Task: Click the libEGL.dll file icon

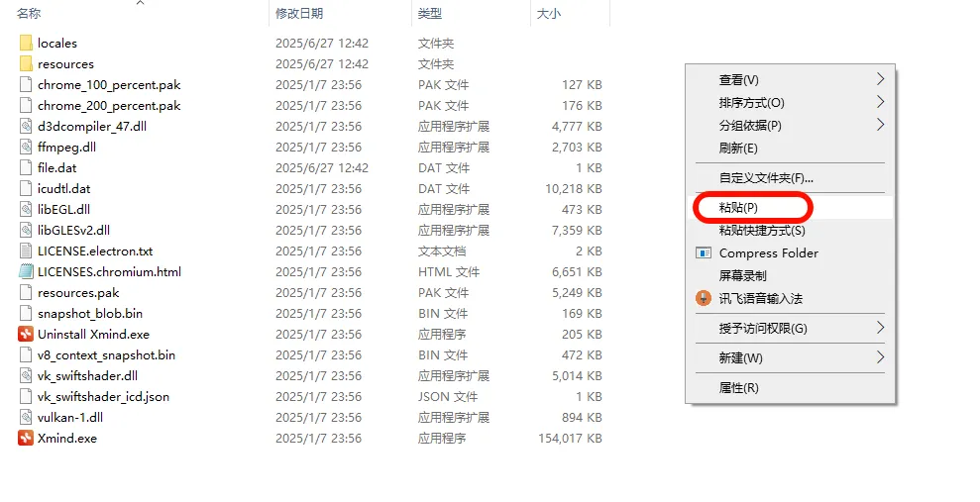Action: click(x=26, y=209)
